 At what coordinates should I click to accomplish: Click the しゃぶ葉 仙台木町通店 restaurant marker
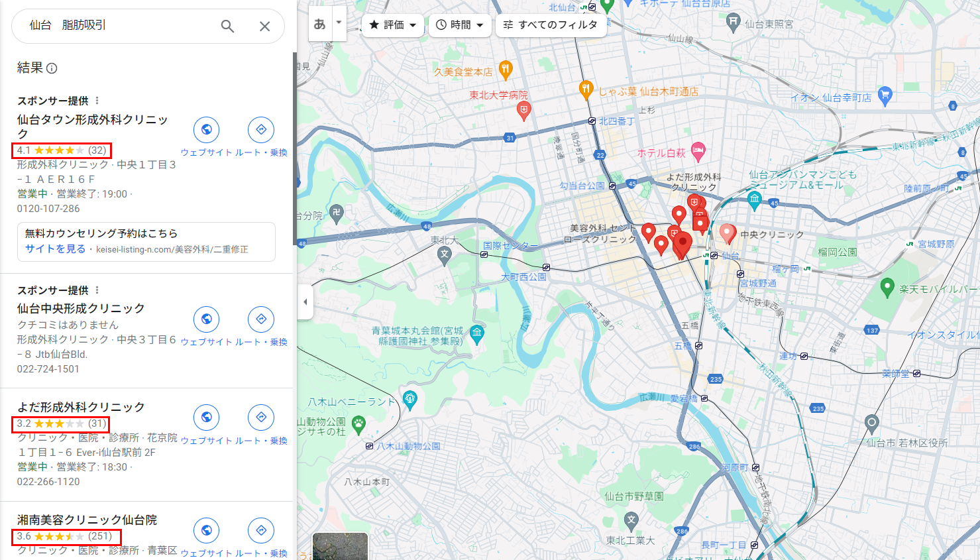(586, 89)
